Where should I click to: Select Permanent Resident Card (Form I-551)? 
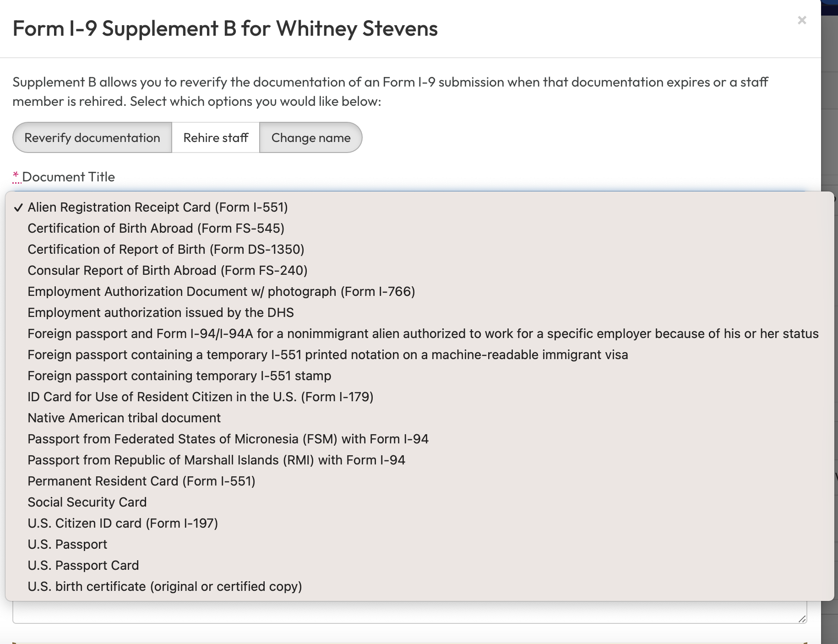141,481
